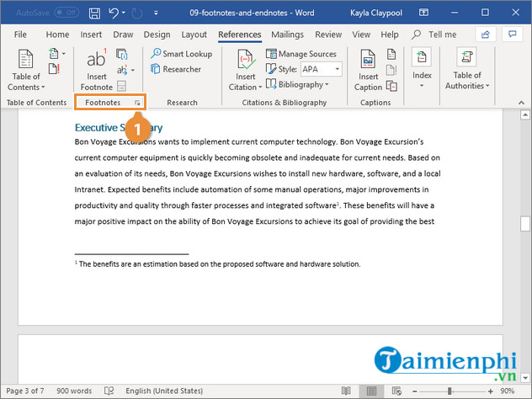The height and width of the screenshot is (399, 532).
Task: Click the 'English (United States)' language indicator
Action: 162,391
